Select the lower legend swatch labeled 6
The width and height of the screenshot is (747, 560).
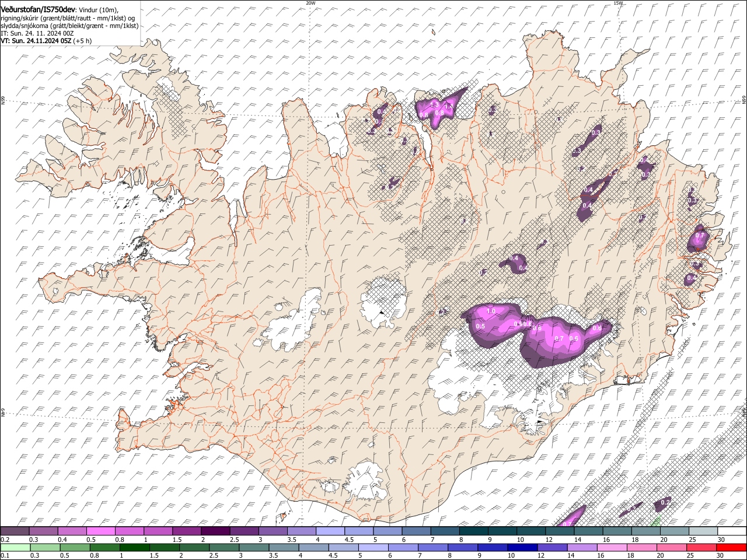coord(403,547)
